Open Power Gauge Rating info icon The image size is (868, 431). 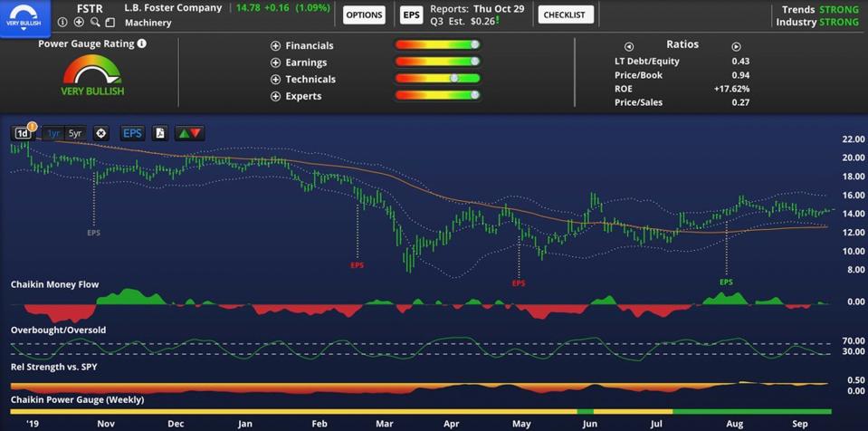click(x=142, y=43)
